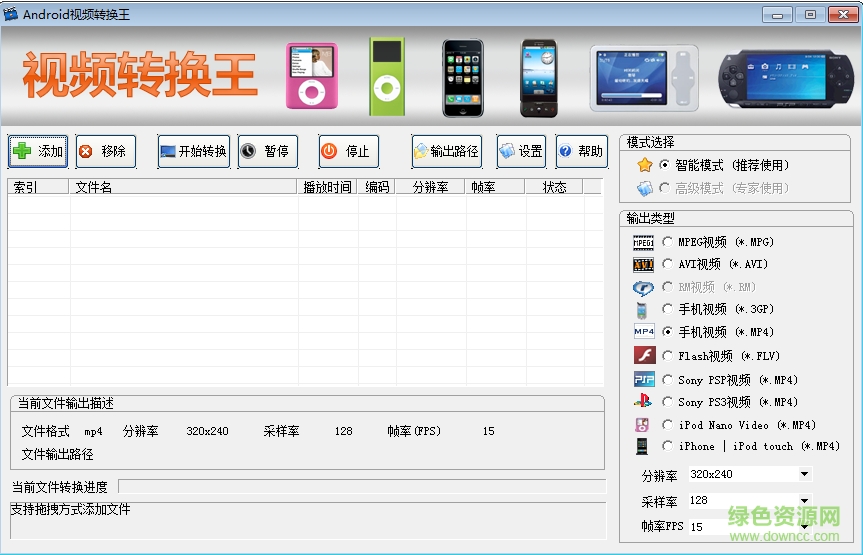Start conversion with 开始转换 button
The image size is (863, 555).
tap(194, 151)
